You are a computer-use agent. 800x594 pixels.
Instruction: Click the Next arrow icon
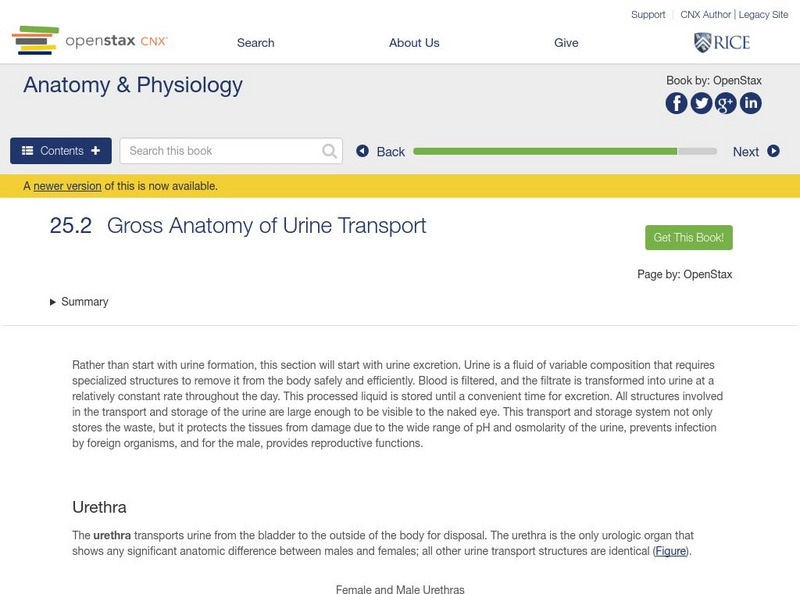773,151
